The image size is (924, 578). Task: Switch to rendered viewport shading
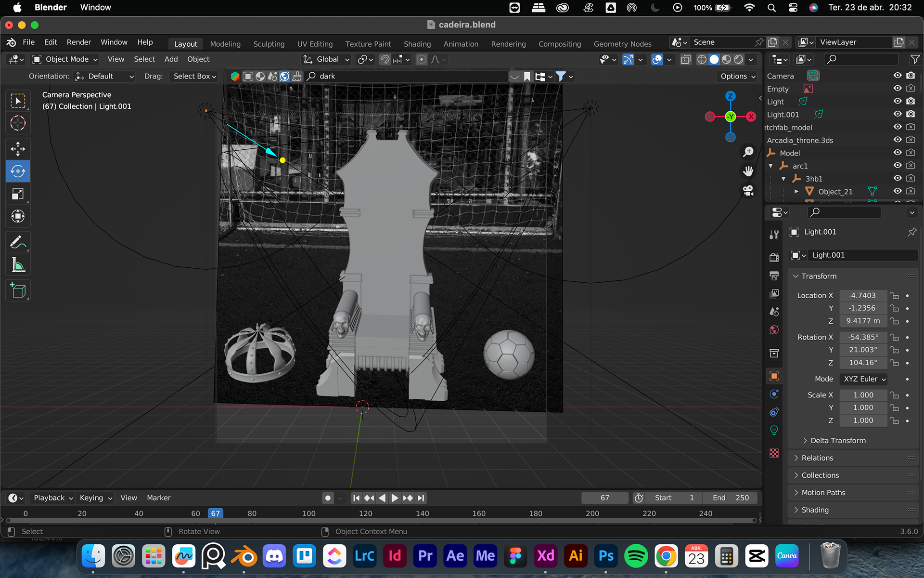(x=738, y=59)
